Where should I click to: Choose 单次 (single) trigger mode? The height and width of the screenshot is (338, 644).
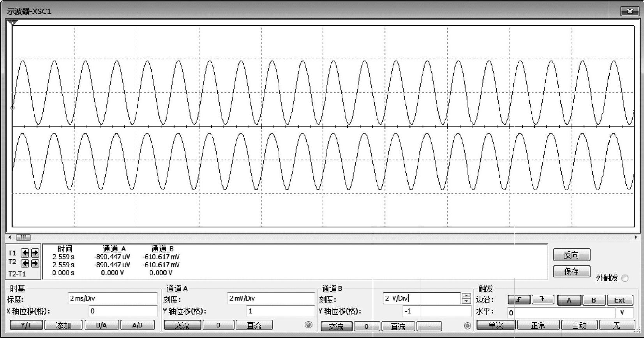(496, 325)
